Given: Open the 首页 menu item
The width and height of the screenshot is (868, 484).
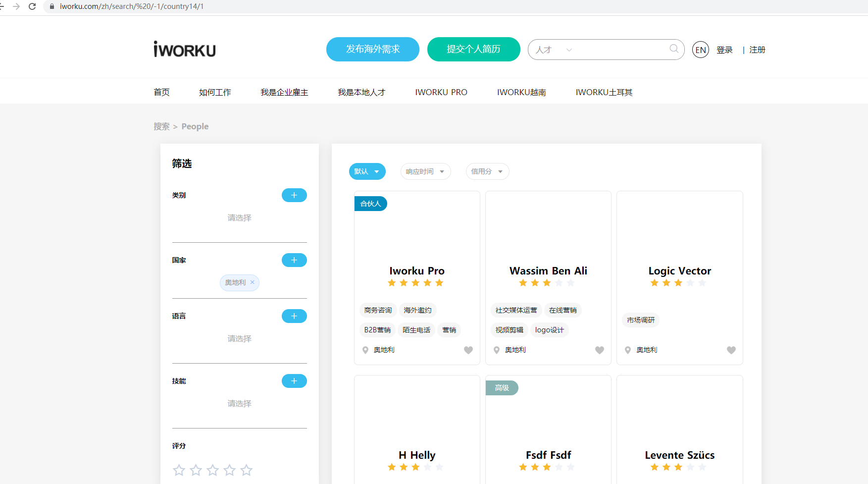Looking at the screenshot, I should click(x=161, y=92).
